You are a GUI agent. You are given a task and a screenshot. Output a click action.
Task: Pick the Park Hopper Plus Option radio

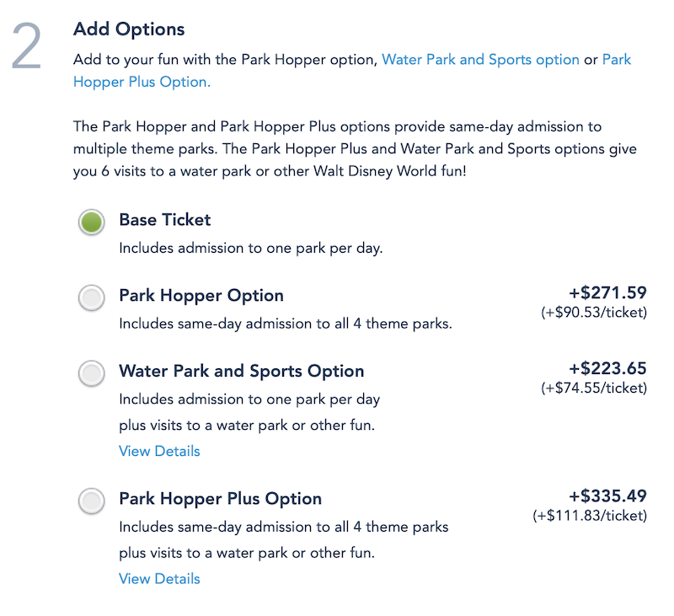[x=91, y=501]
